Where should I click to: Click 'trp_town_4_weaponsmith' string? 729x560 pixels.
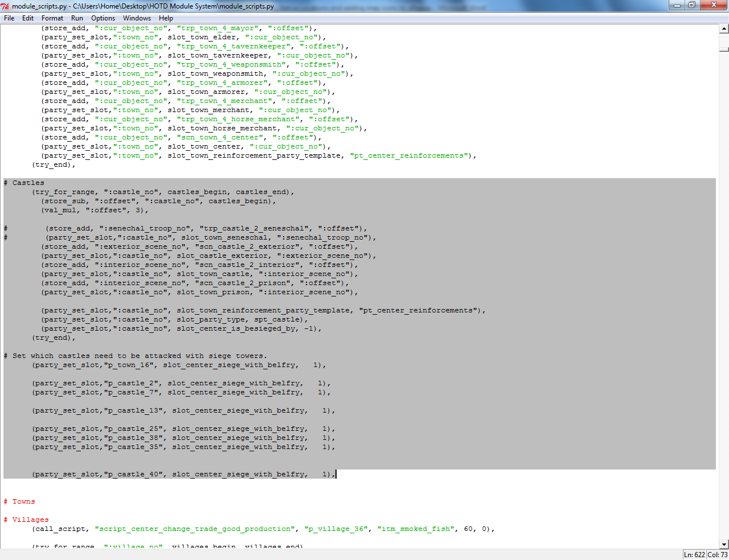232,64
